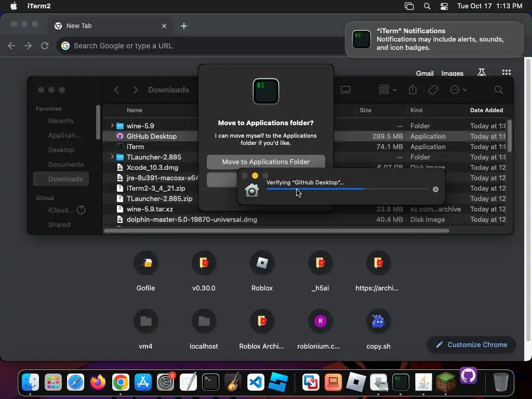Go back in Chrome
The image size is (532, 399).
pyautogui.click(x=11, y=46)
